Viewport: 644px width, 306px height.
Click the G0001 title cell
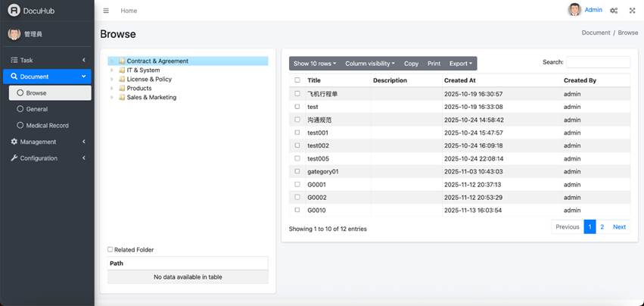(338, 184)
